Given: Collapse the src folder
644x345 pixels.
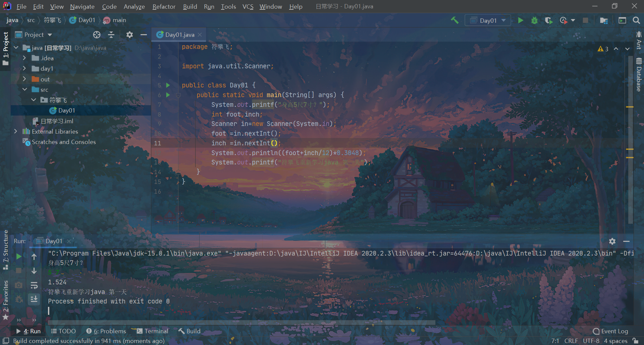Looking at the screenshot, I should coord(24,89).
